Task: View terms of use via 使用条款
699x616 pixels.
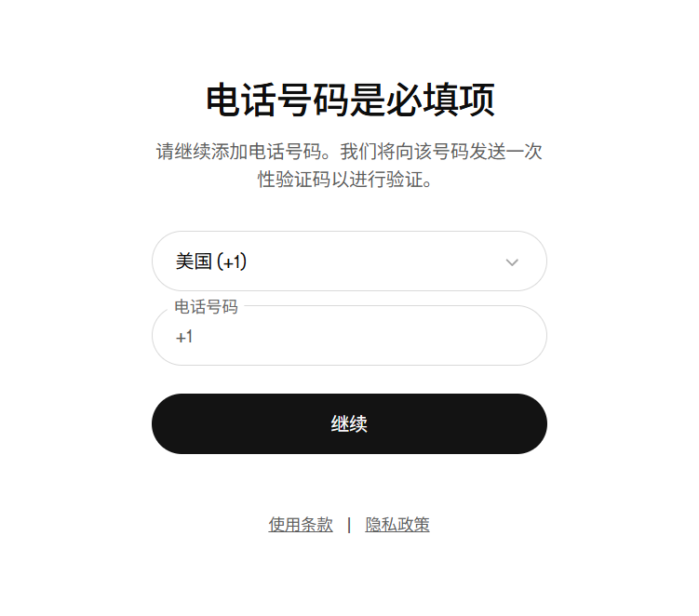Action: coord(301,525)
